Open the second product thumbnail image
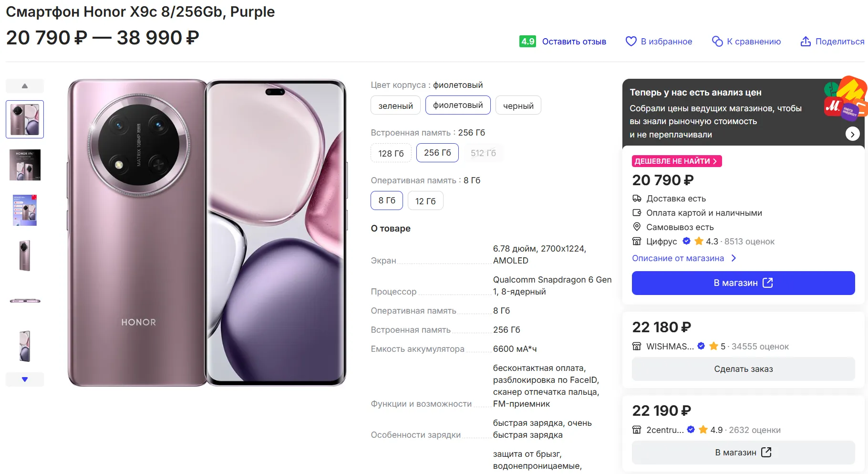 (x=25, y=165)
